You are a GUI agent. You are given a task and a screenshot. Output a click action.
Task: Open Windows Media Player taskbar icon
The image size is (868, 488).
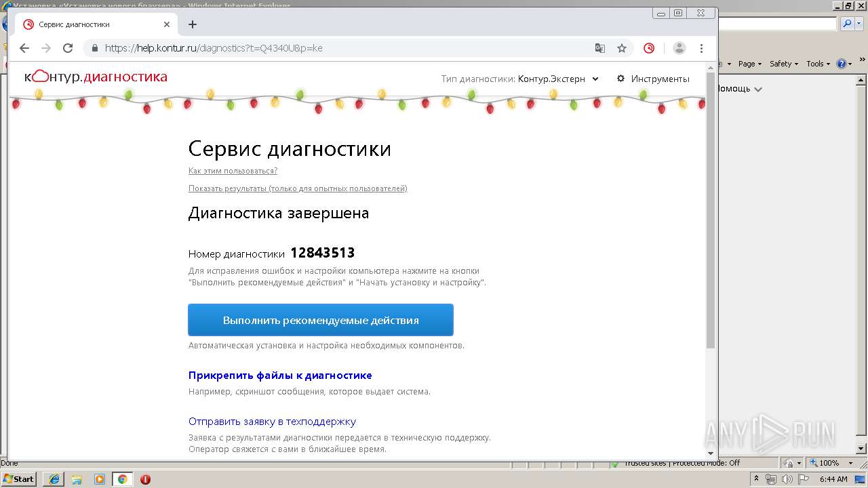coord(100,479)
